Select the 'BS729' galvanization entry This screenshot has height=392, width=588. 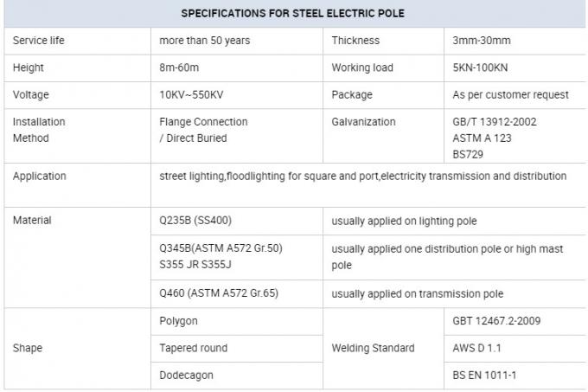pyautogui.click(x=468, y=154)
